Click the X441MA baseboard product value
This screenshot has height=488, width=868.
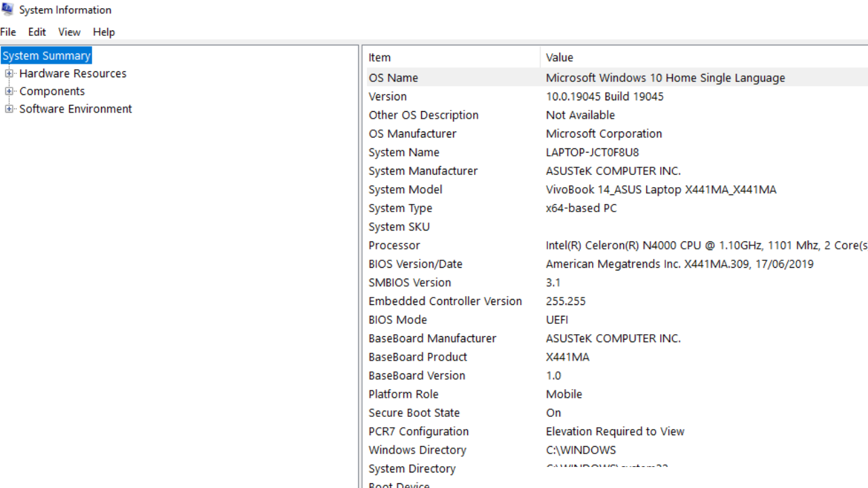(x=568, y=357)
